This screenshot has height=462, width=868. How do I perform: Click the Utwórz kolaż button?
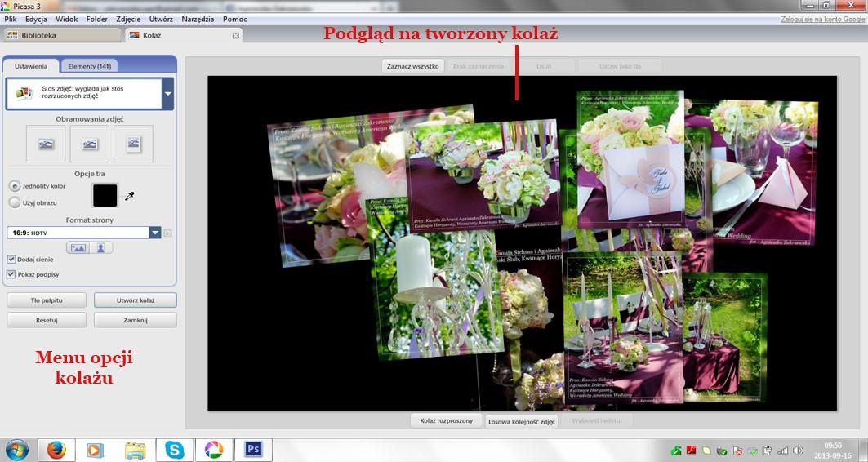(x=136, y=300)
